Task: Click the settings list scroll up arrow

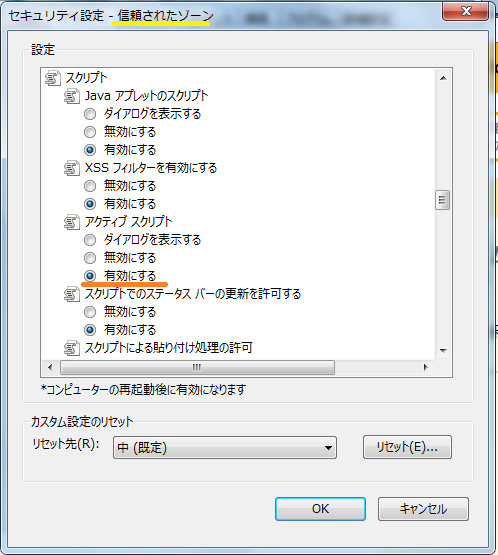Action: 443,78
